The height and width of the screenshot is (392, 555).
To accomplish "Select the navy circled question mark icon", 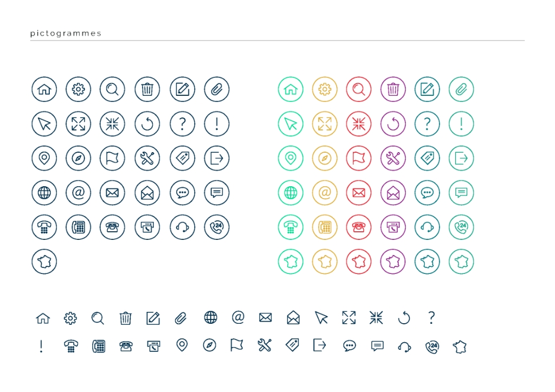I will (183, 124).
